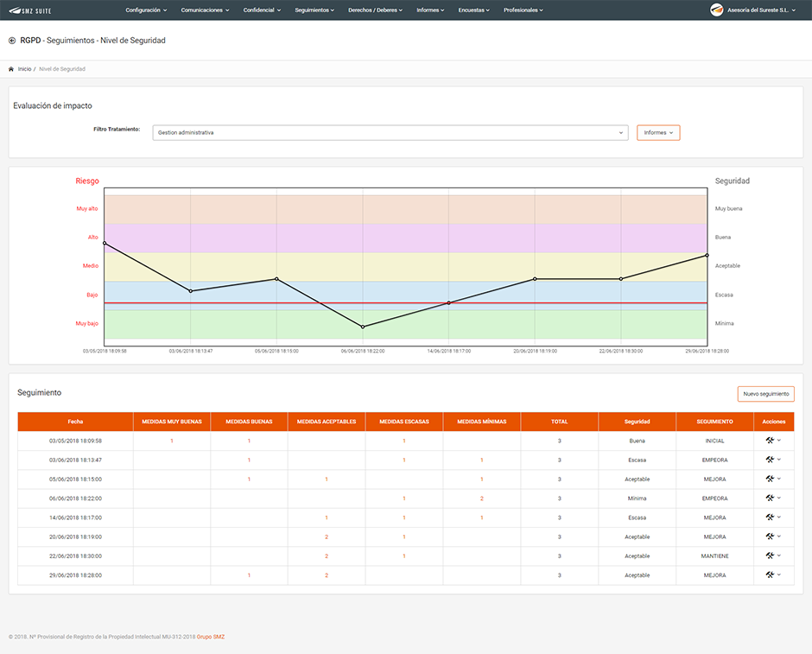This screenshot has width=812, height=654.
Task: Open the Filtro Tratamiento dropdown
Action: pos(390,132)
